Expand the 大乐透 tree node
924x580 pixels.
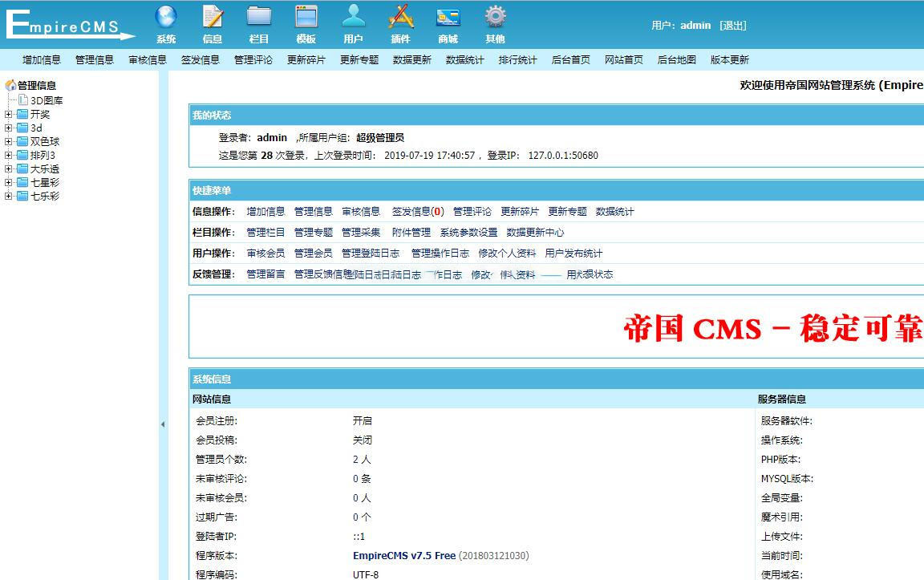click(x=8, y=168)
